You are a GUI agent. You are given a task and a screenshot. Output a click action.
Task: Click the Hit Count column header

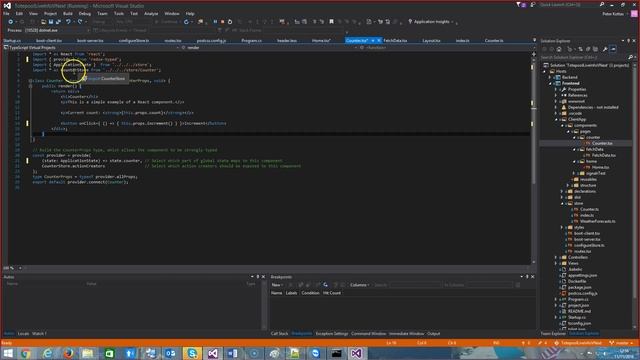(332, 293)
